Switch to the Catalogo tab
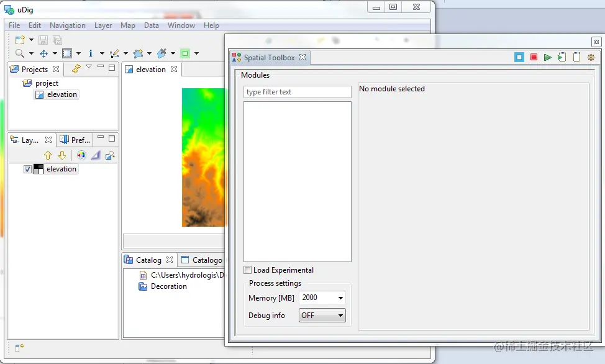The height and width of the screenshot is (364, 605). [x=202, y=260]
